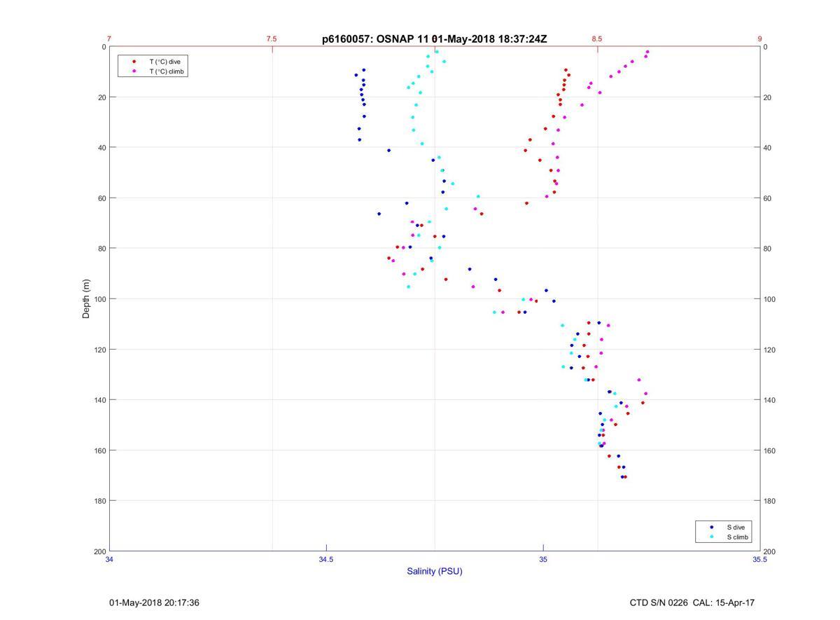Click the 'S climb' legend label
The width and height of the screenshot is (840, 620).
click(738, 537)
